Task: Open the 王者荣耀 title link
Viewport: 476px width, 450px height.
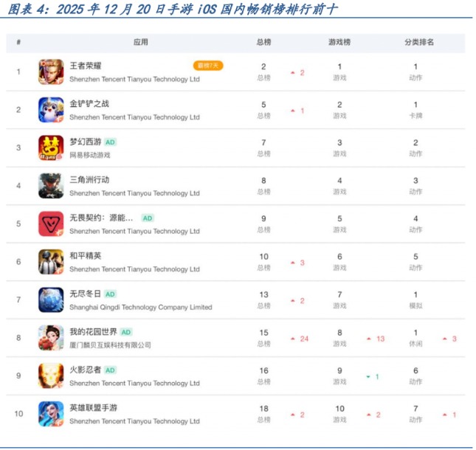Action: point(86,66)
